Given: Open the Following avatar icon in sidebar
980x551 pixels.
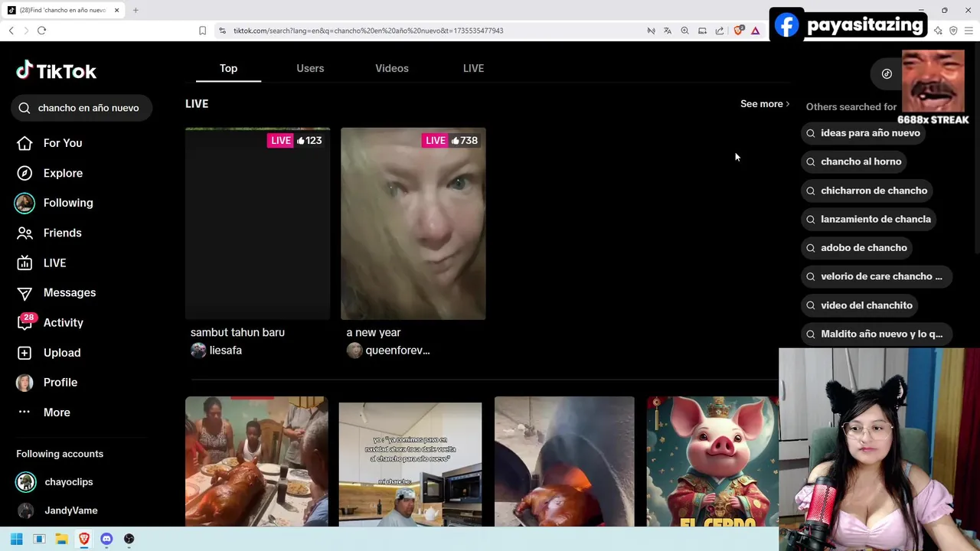Looking at the screenshot, I should click(24, 203).
